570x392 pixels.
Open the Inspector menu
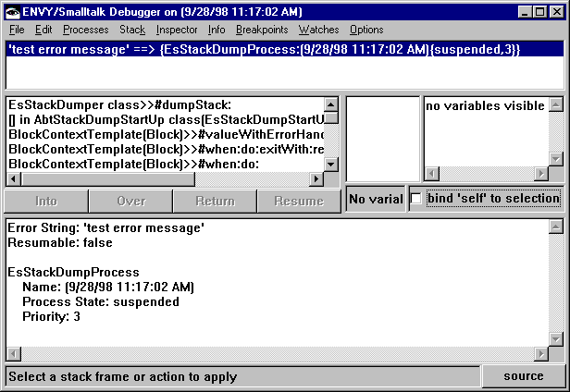(x=177, y=30)
